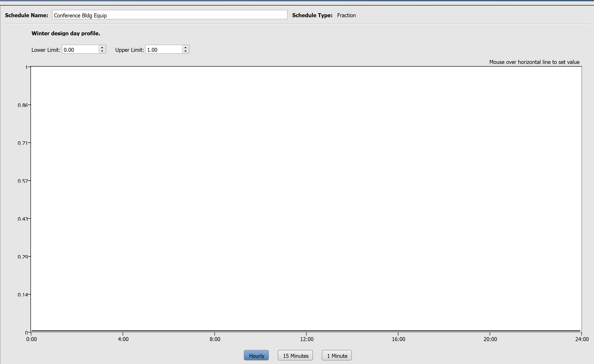Decrease the Lower Limit value using down arrow
The width and height of the screenshot is (594, 364).
102,51
